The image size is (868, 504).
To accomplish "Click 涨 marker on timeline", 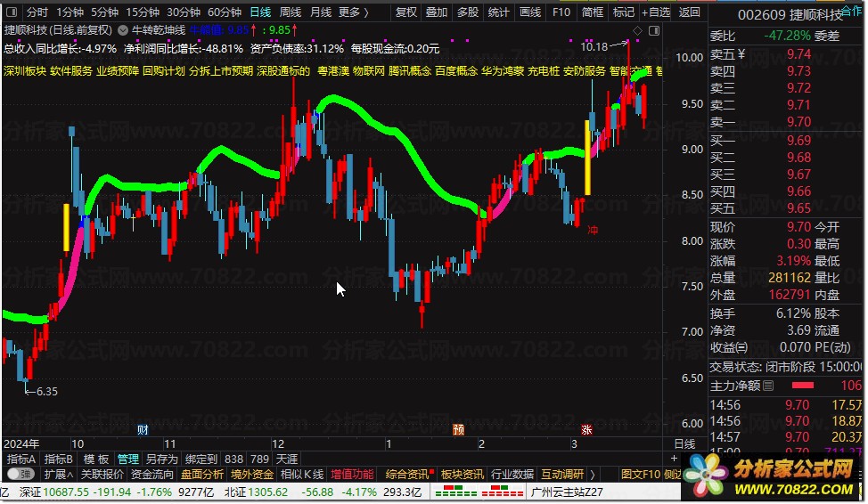I will click(x=586, y=429).
